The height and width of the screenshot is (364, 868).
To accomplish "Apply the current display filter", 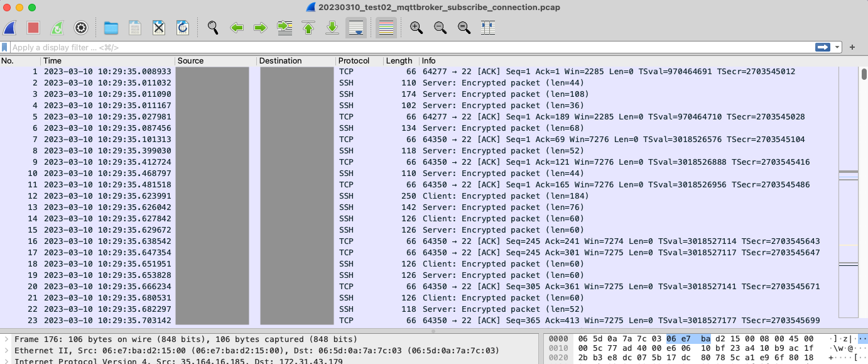I will coord(823,47).
